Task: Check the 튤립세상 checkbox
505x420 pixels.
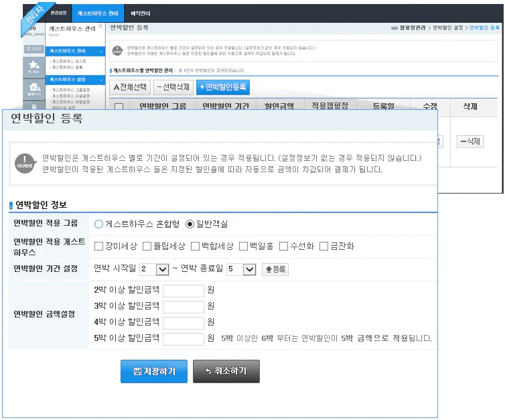Action: 147,247
